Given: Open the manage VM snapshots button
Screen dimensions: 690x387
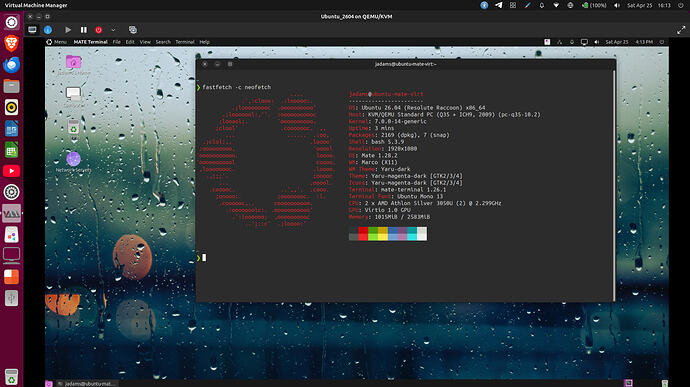Looking at the screenshot, I should tap(132, 30).
